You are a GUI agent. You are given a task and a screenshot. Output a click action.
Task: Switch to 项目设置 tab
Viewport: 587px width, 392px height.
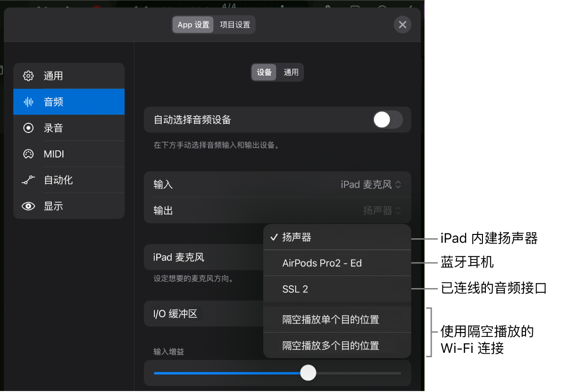[235, 25]
